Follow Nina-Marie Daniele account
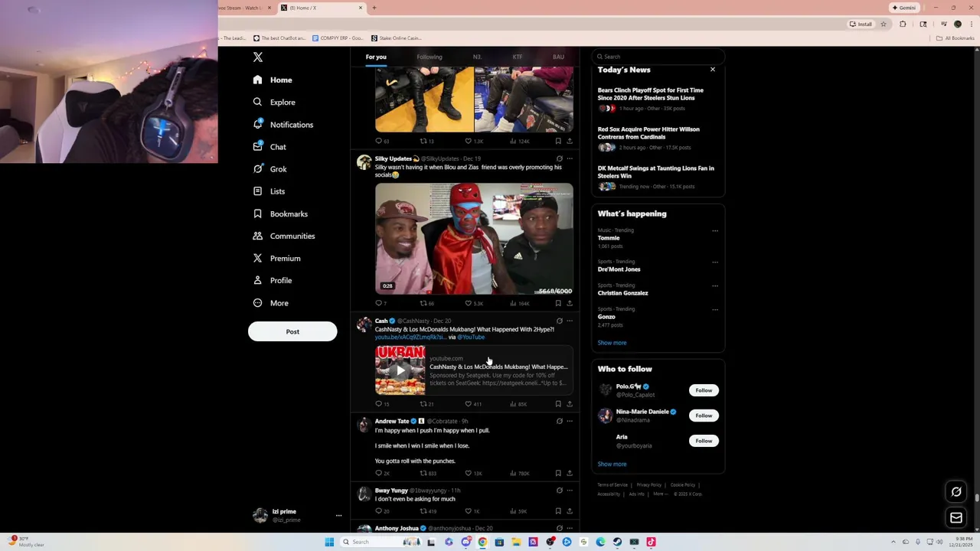Viewport: 980px width, 551px height. point(704,416)
